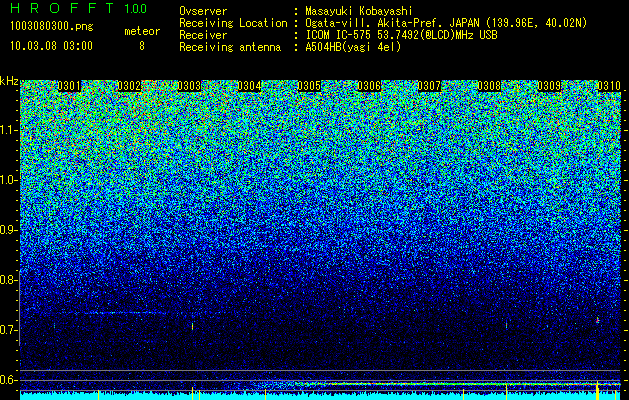629x400 pixels.
Task: Click the kHz axis unit label
Action: pos(9,81)
